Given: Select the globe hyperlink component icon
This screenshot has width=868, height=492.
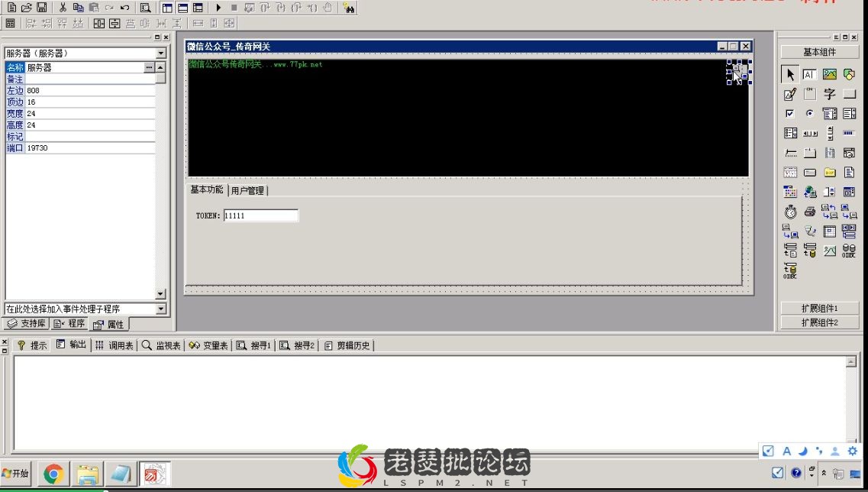Looking at the screenshot, I should [x=810, y=192].
